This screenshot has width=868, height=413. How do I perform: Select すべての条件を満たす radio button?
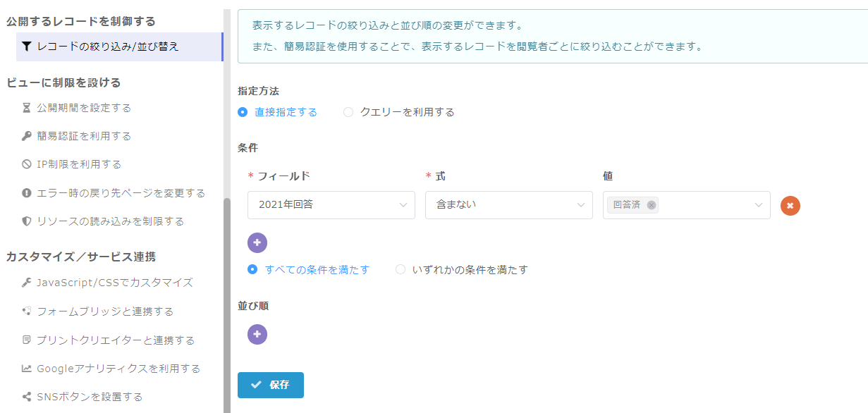[x=252, y=269]
